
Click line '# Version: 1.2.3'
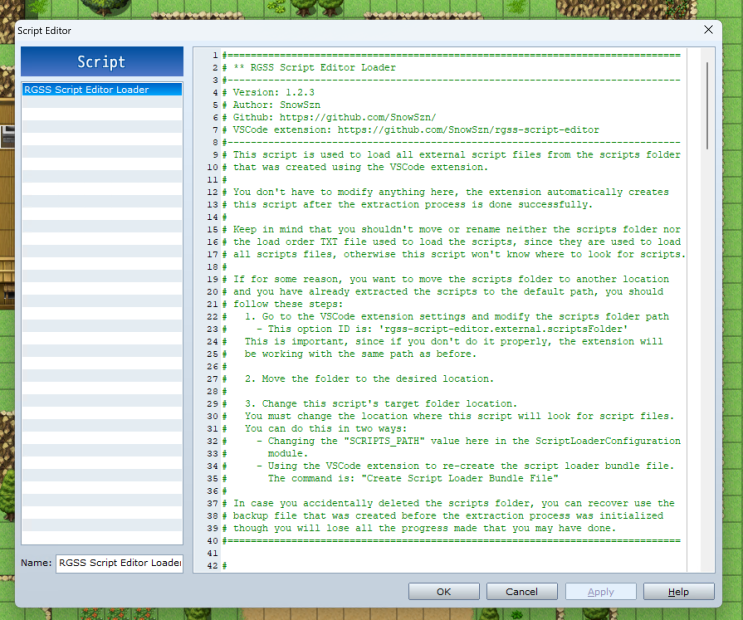268,92
